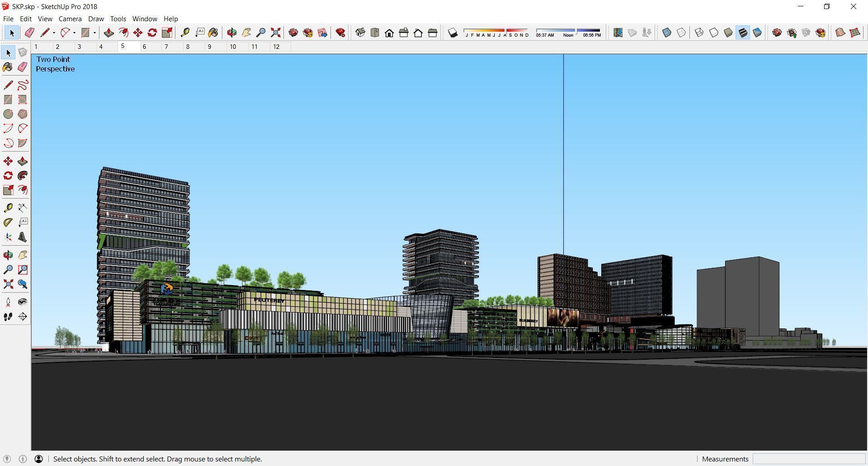Click the Measurements input box
The image size is (868, 466).
(809, 459)
